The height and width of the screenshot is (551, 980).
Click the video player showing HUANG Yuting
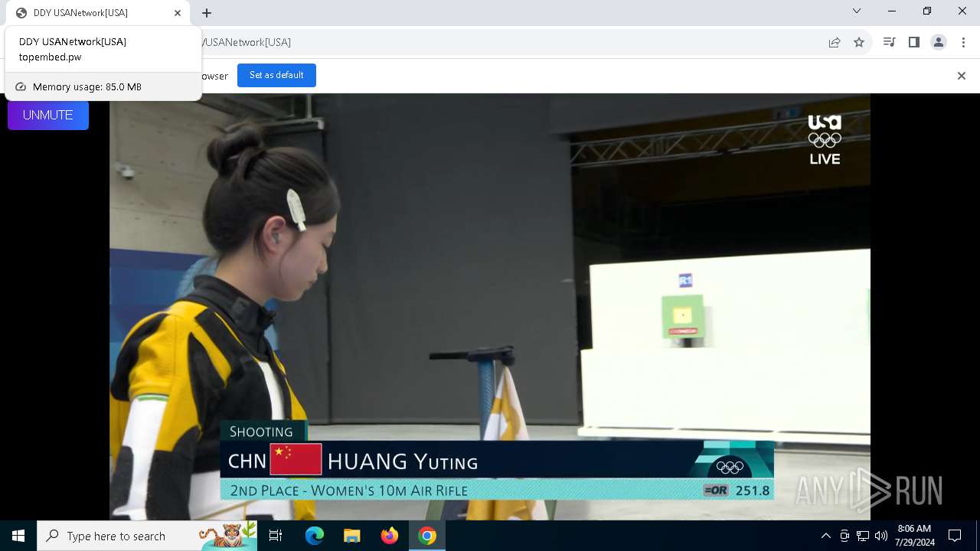(490, 306)
